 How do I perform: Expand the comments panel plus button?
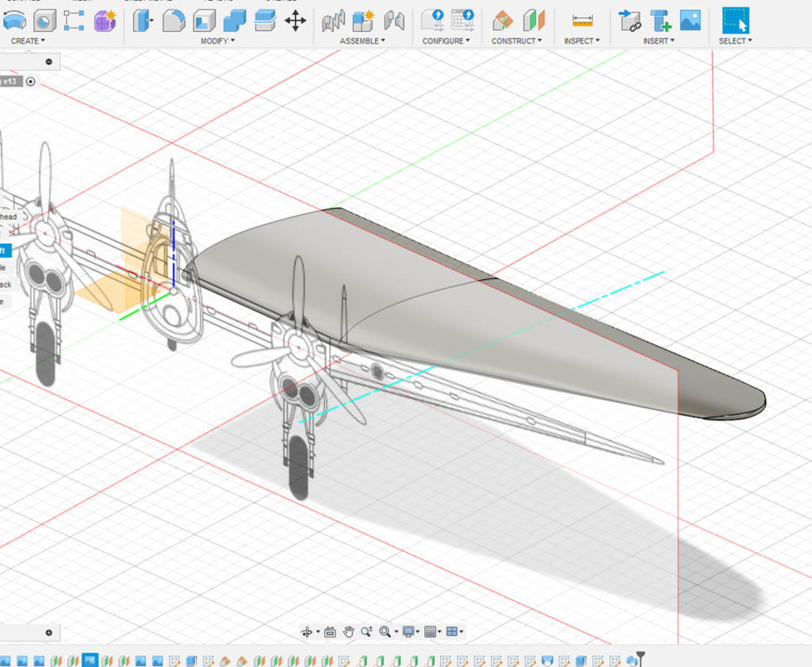[48, 632]
